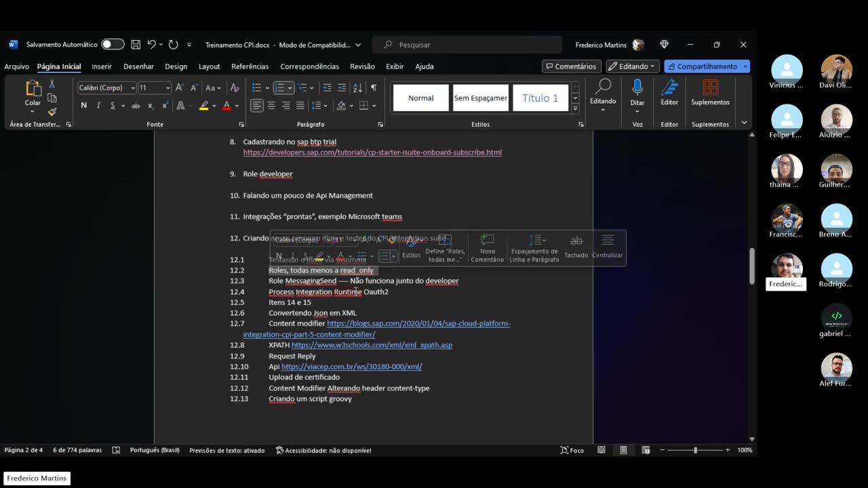Switch to the Referências tab
The width and height of the screenshot is (868, 488).
pyautogui.click(x=250, y=66)
